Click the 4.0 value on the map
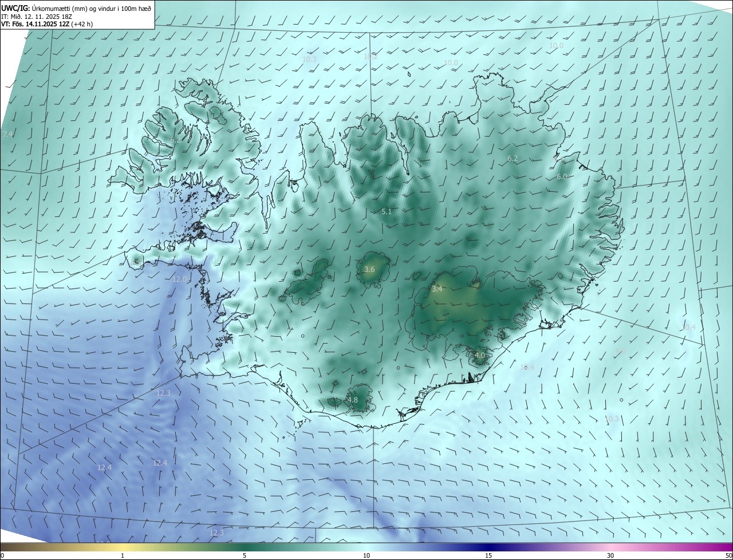Viewport: 733px width, 560px height. 480,355
